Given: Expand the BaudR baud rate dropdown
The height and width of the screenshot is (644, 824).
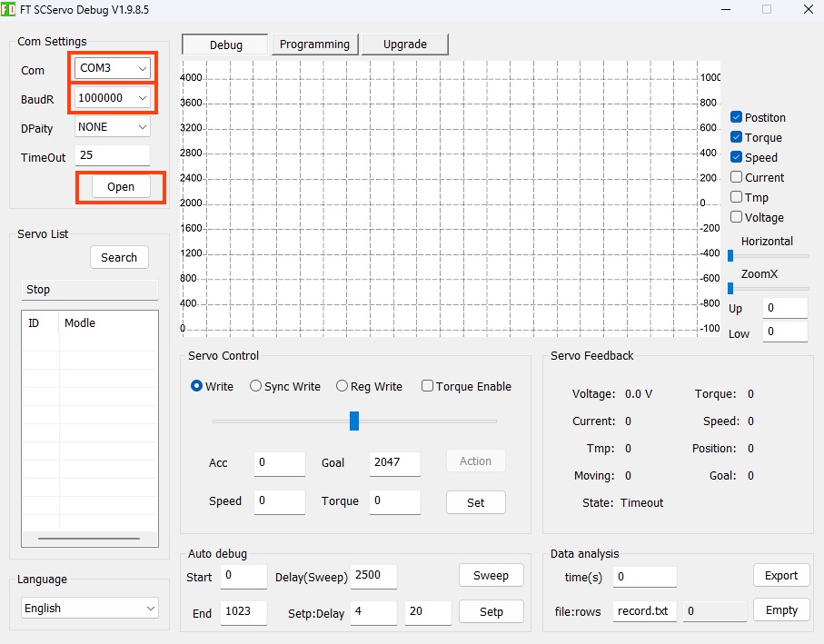Looking at the screenshot, I should pyautogui.click(x=113, y=98).
